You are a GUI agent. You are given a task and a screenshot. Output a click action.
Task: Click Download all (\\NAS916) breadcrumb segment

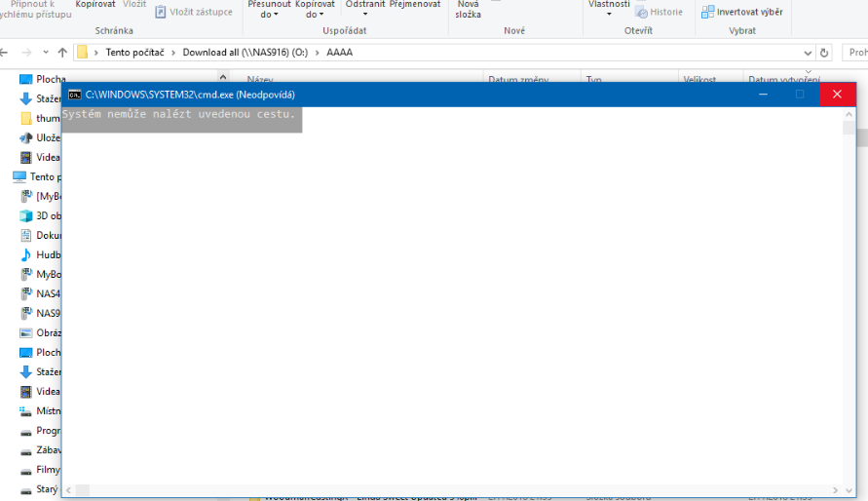(245, 53)
